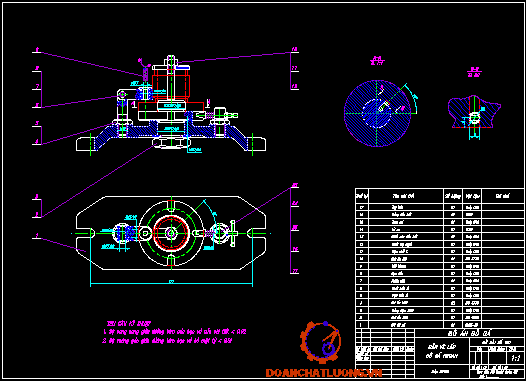The image size is (526, 381).
Task: Click the orange gear logo watermark
Action: pos(320,342)
